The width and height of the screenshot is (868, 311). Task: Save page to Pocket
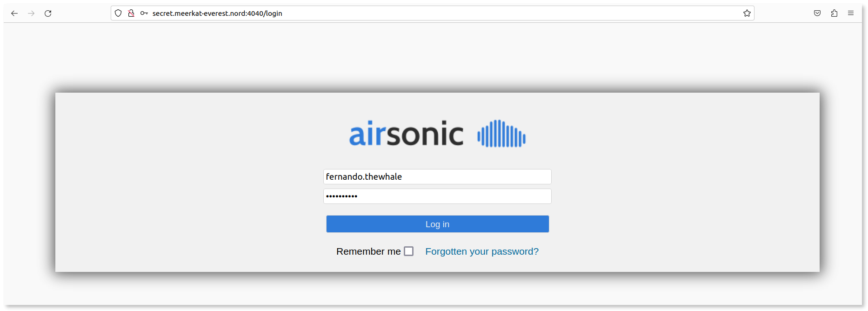coord(817,13)
